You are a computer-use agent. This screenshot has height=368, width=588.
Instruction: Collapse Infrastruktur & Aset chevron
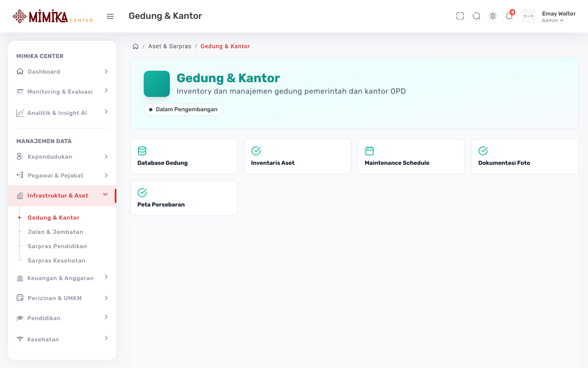click(x=105, y=195)
